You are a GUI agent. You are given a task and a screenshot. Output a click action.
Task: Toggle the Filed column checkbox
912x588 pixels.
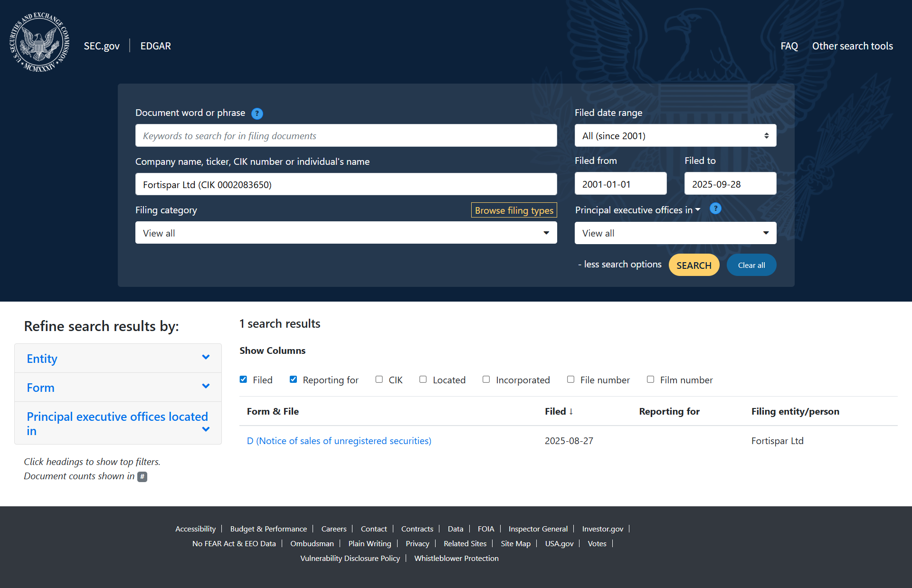click(243, 379)
